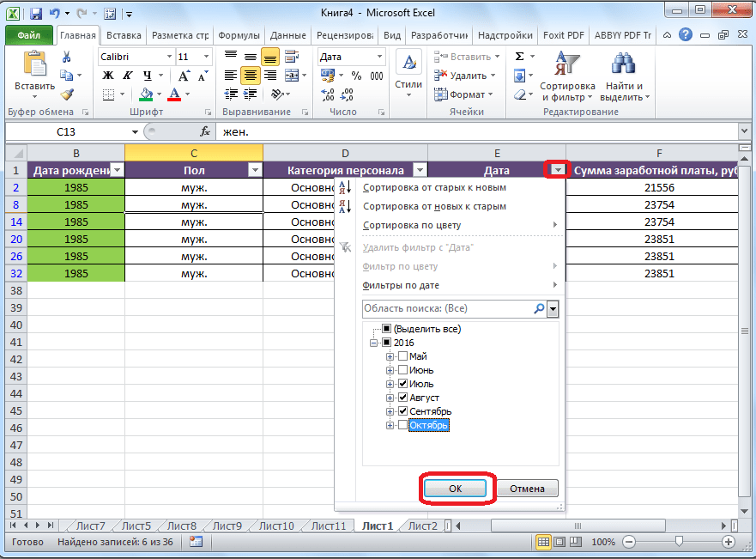Open the filter dropdown for Пол column
756x559 pixels.
[254, 170]
